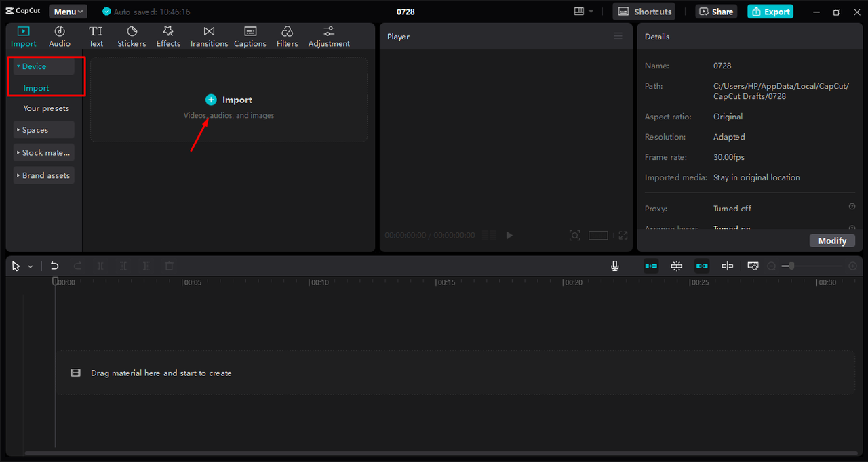Viewport: 868px width, 462px height.
Task: Click the timeline zoom out icon
Action: (x=771, y=266)
